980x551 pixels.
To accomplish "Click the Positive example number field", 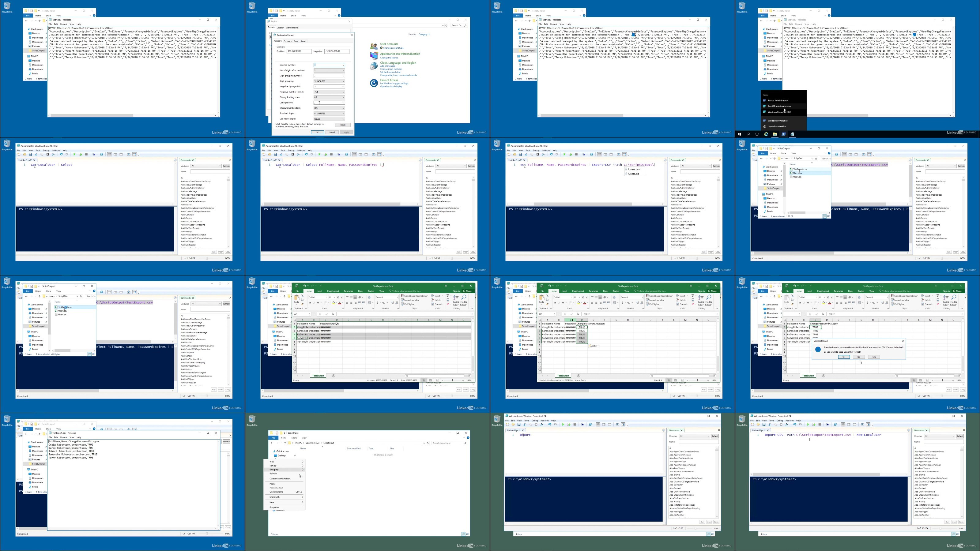I will (299, 51).
